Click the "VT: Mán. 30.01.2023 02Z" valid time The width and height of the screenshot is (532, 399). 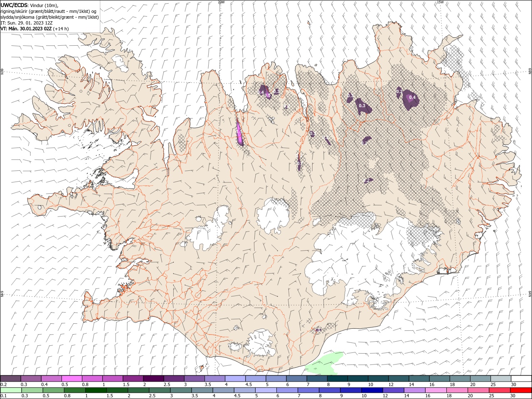[26, 29]
